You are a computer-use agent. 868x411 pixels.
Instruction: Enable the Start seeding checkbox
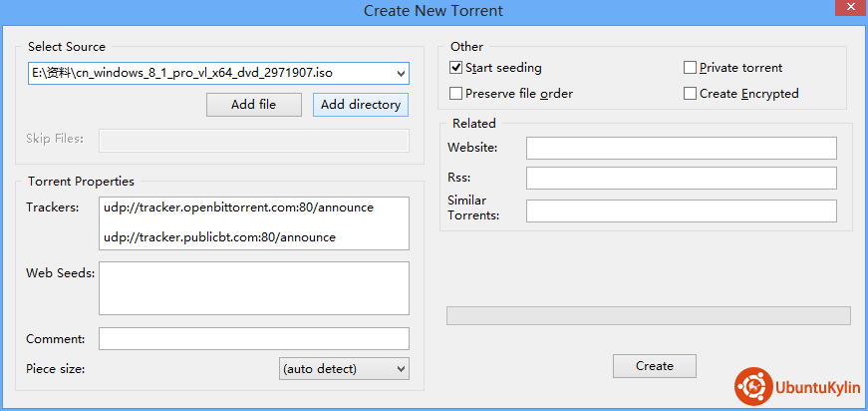[x=456, y=68]
